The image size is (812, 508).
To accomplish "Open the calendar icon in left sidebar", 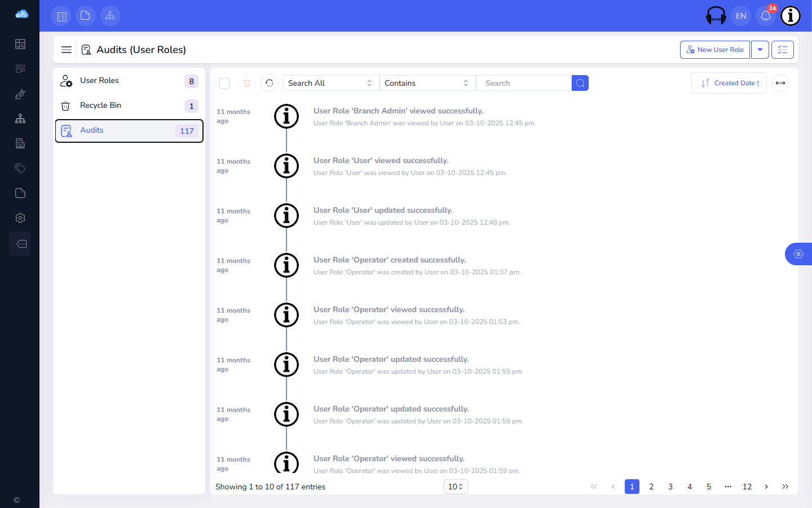I will [20, 44].
